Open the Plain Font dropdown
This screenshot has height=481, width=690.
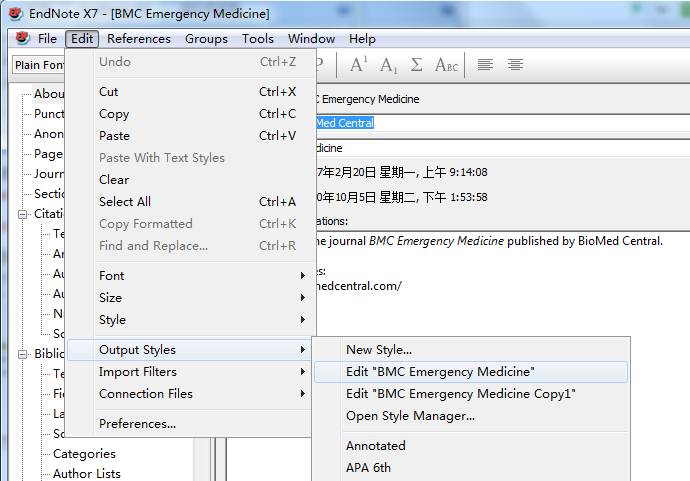coord(39,65)
